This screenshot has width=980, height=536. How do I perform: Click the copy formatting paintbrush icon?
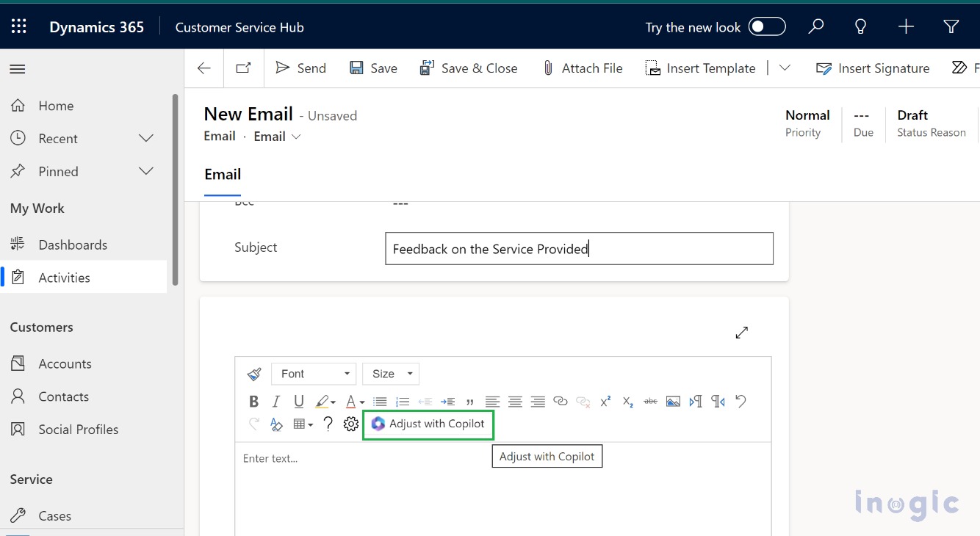tap(254, 374)
